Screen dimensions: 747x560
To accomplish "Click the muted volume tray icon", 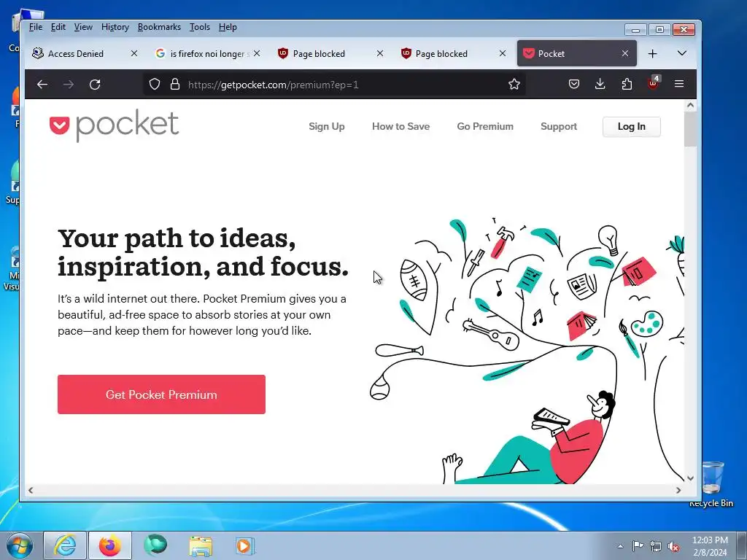I will [x=673, y=547].
